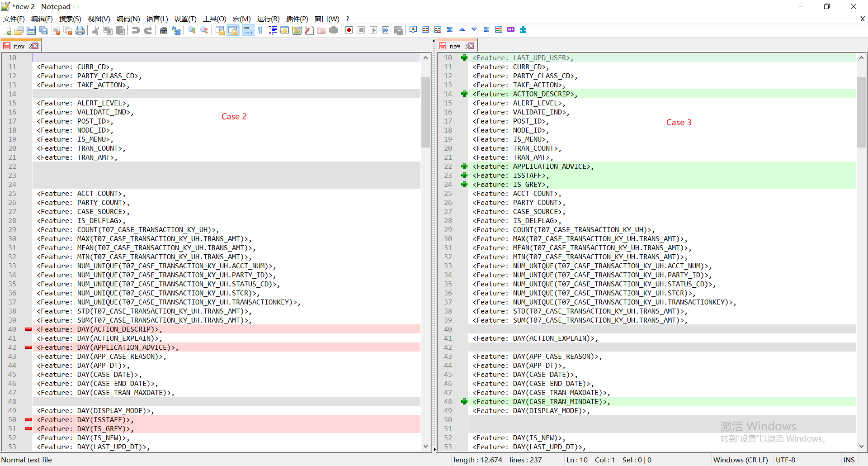Open the 插件(P) menu
This screenshot has width=868, height=466.
click(297, 19)
